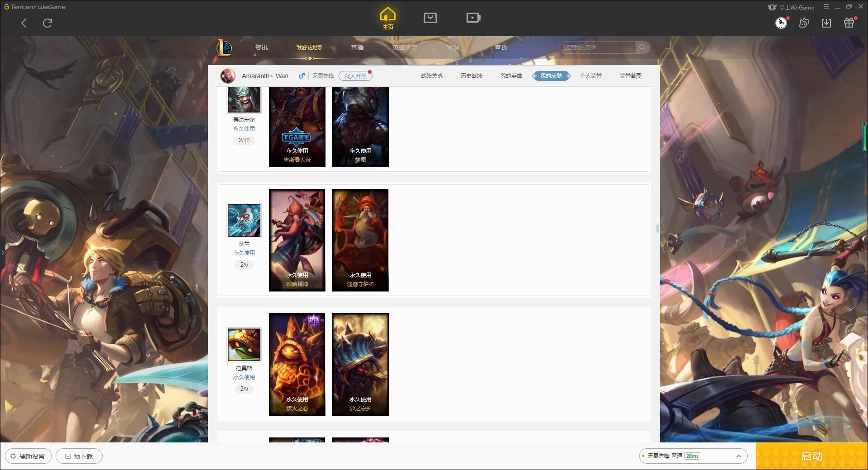Image resolution: width=868 pixels, height=470 pixels.
Task: Focus the 搜索我的英雄 search field
Action: pos(597,47)
